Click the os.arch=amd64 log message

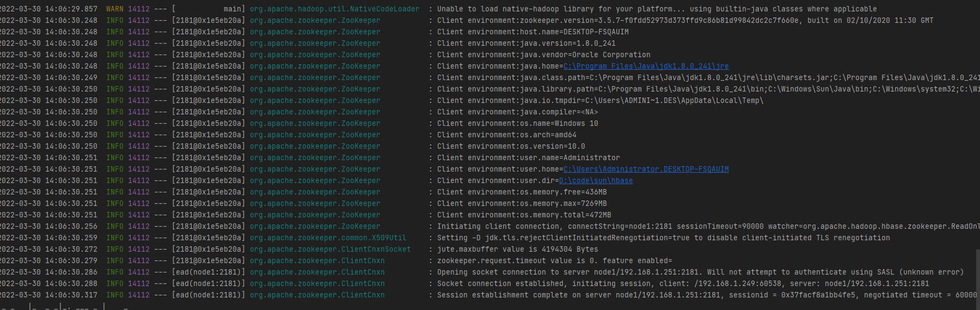(x=506, y=135)
